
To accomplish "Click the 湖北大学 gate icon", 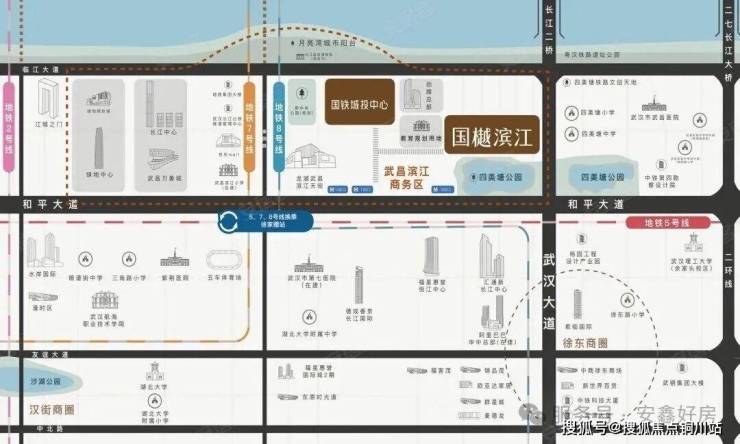I will (x=154, y=371).
